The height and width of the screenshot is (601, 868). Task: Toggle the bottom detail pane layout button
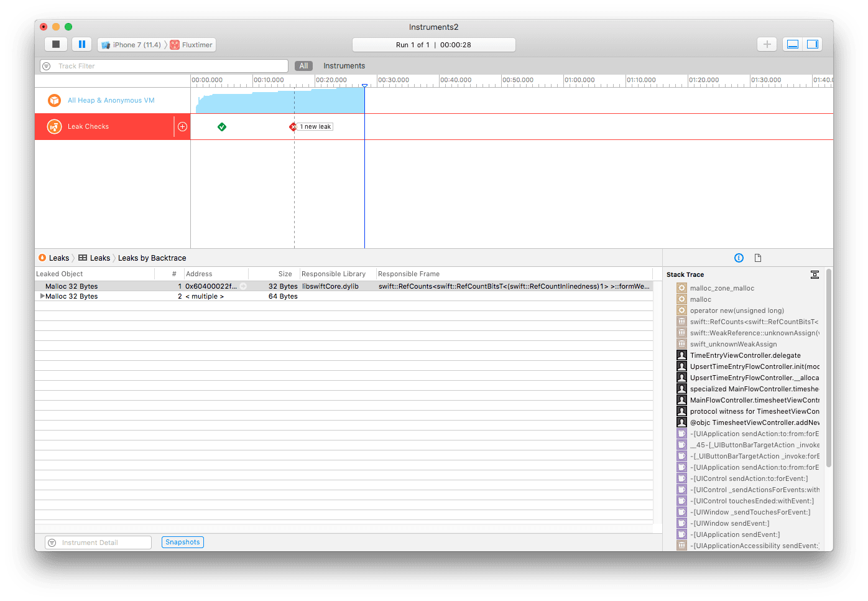792,44
